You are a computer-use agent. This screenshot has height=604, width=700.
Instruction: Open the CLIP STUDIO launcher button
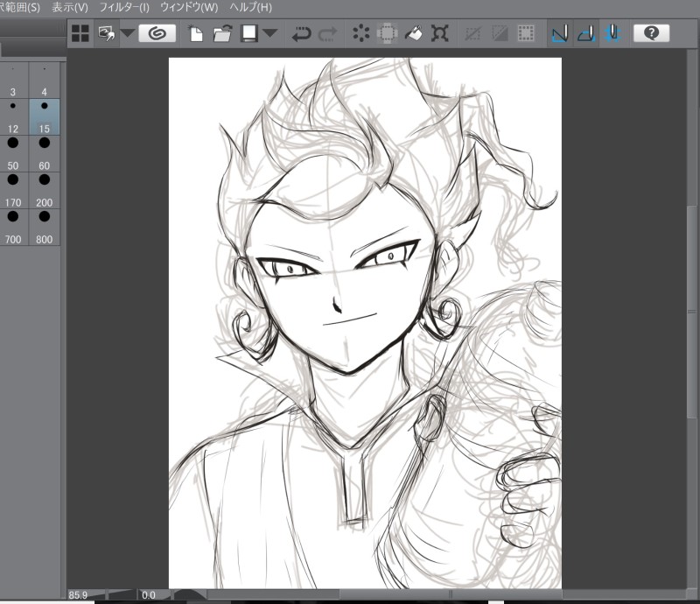click(x=157, y=33)
